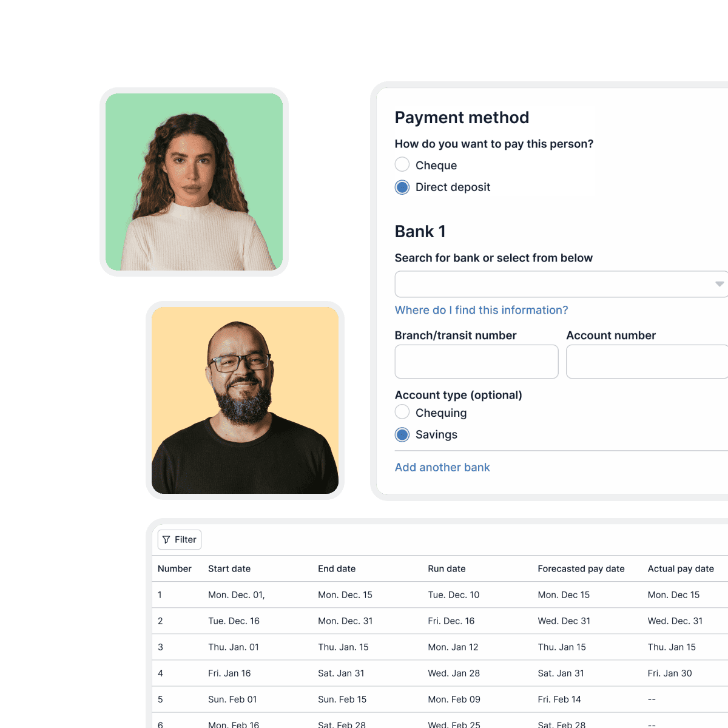The image size is (728, 728).
Task: Select the Cheque radio button
Action: click(402, 165)
